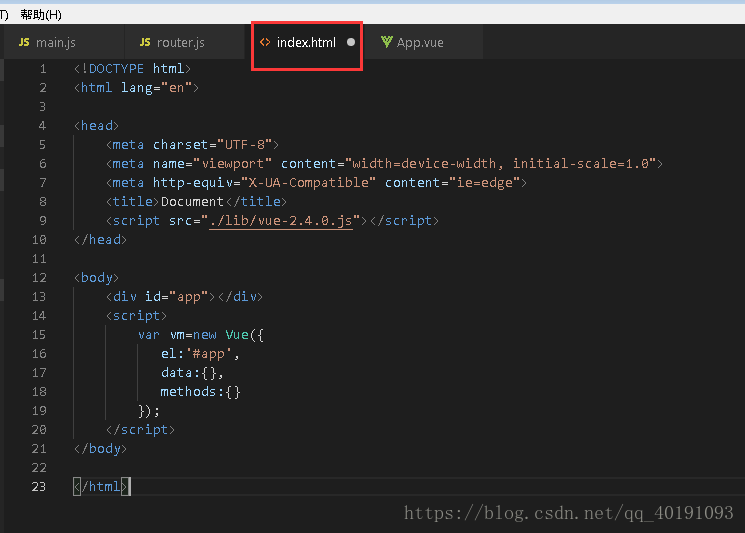Click the div id="app" line
745x533 pixels.
pyautogui.click(x=184, y=297)
